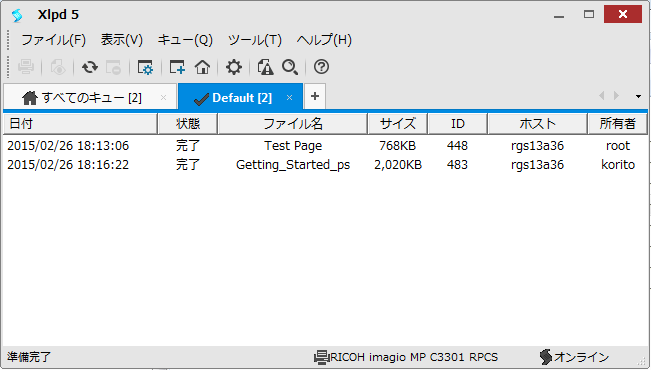
Task: Sort by the 状態 column header
Action: coord(188,124)
